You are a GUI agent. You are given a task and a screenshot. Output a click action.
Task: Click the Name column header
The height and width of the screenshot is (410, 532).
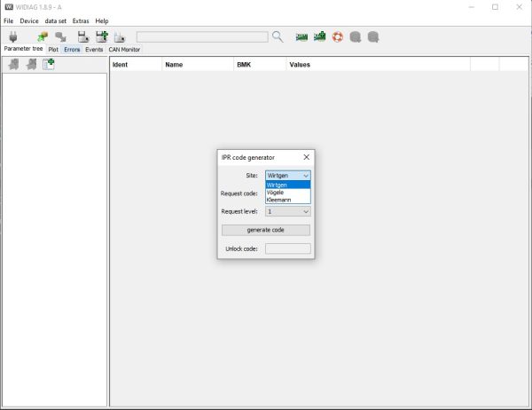[x=198, y=65]
